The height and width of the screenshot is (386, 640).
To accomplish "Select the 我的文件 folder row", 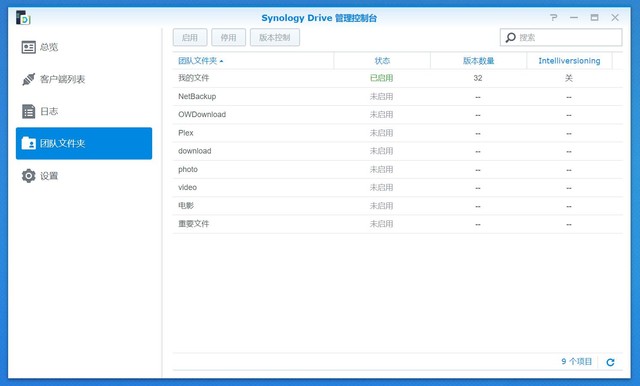I will [x=398, y=78].
